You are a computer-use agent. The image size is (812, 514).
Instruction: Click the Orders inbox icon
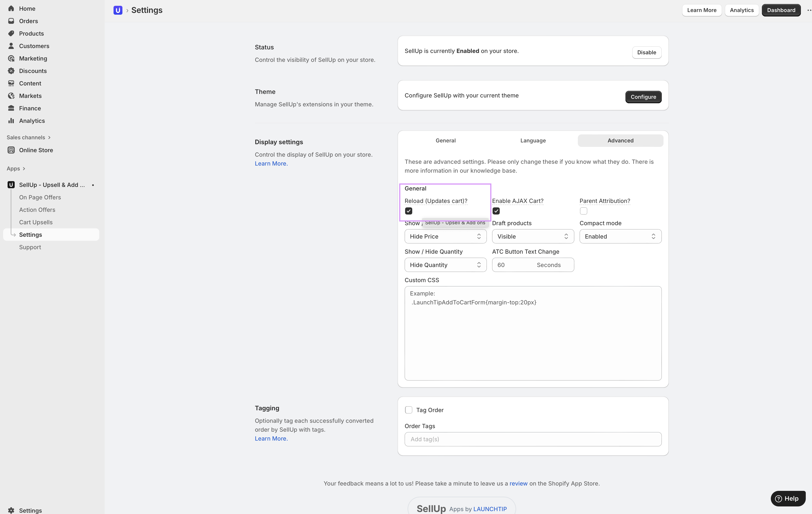click(x=11, y=21)
